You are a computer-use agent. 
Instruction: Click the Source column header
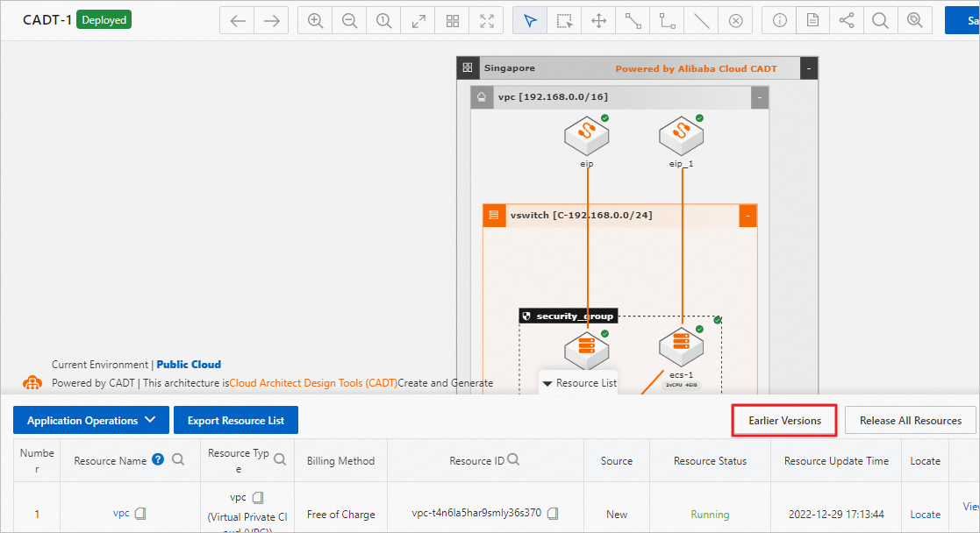coord(617,460)
